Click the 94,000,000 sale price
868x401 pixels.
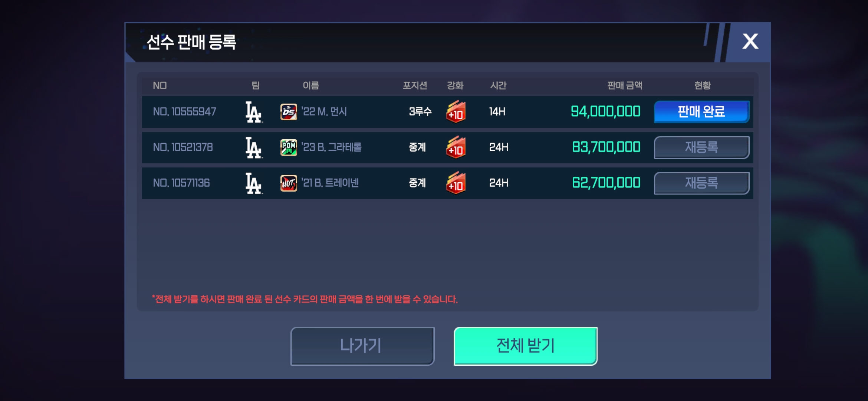pos(605,111)
